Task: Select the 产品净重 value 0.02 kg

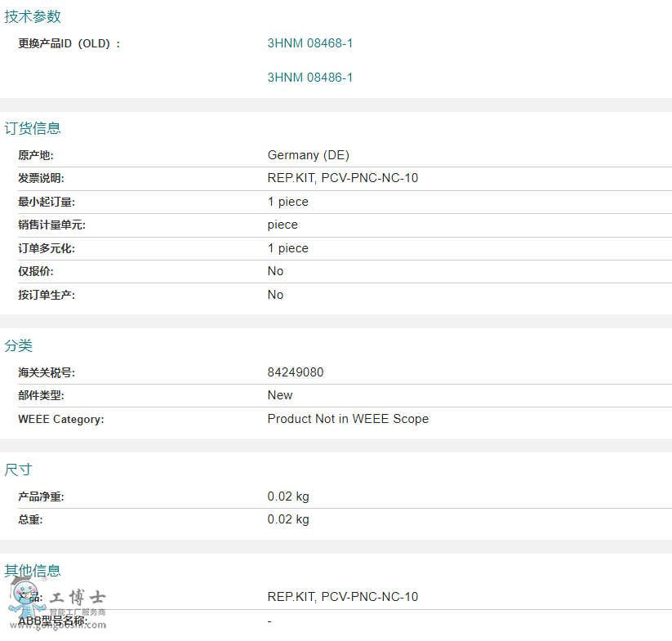Action: coord(288,496)
